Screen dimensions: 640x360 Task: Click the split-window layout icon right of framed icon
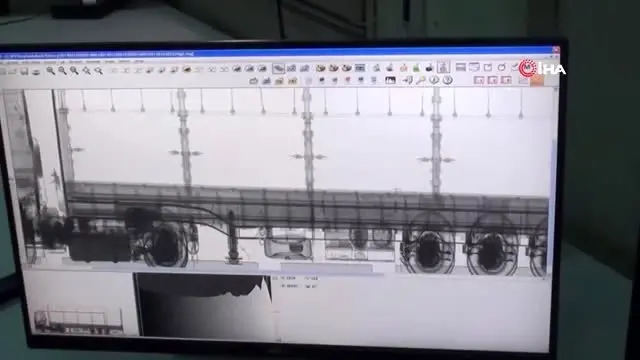tap(461, 67)
